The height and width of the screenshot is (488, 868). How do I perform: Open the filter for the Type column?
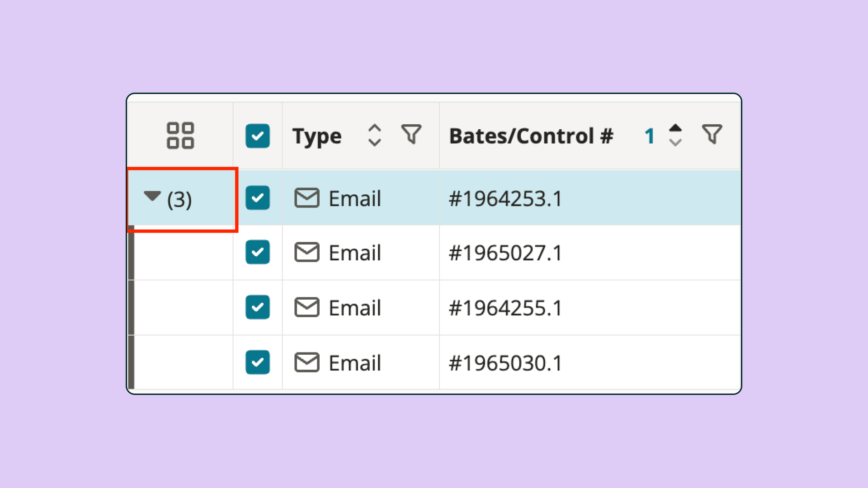(412, 134)
